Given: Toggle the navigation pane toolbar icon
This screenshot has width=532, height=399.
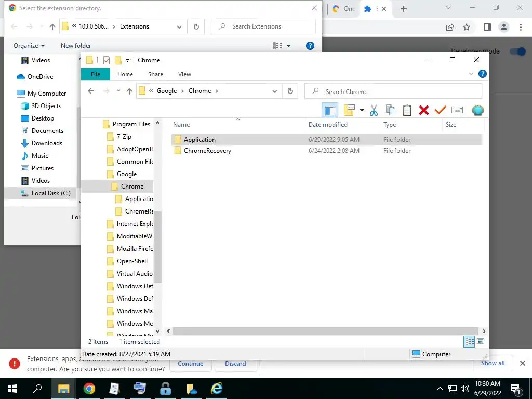Looking at the screenshot, I should 330,110.
